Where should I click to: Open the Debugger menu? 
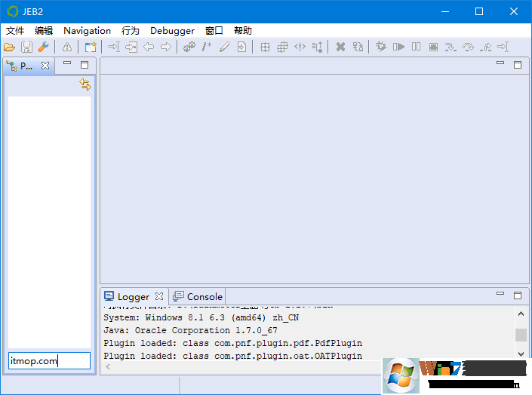172,31
